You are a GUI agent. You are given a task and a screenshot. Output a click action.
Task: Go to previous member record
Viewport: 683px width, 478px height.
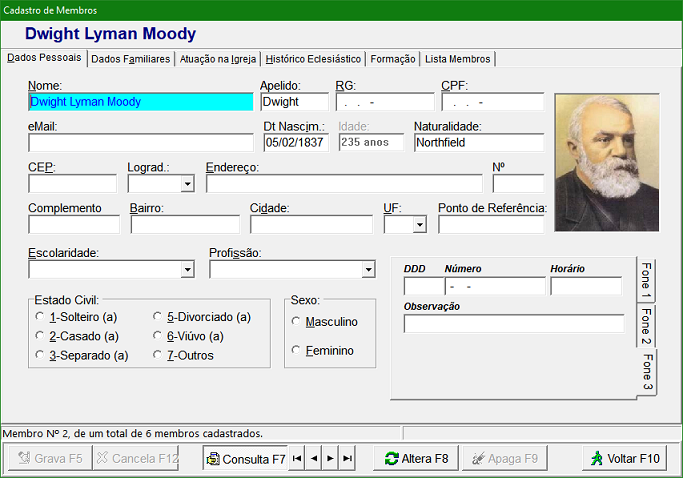[x=314, y=458]
